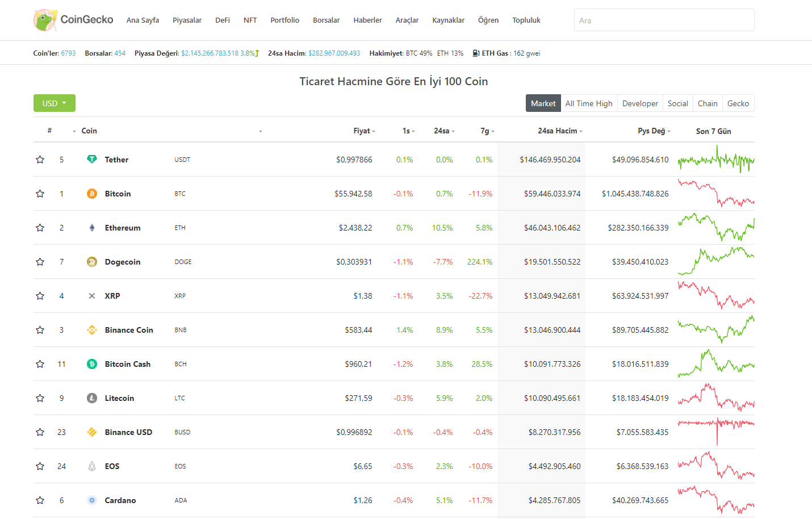View Binance USD 7-day sparkline chart

pyautogui.click(x=716, y=431)
